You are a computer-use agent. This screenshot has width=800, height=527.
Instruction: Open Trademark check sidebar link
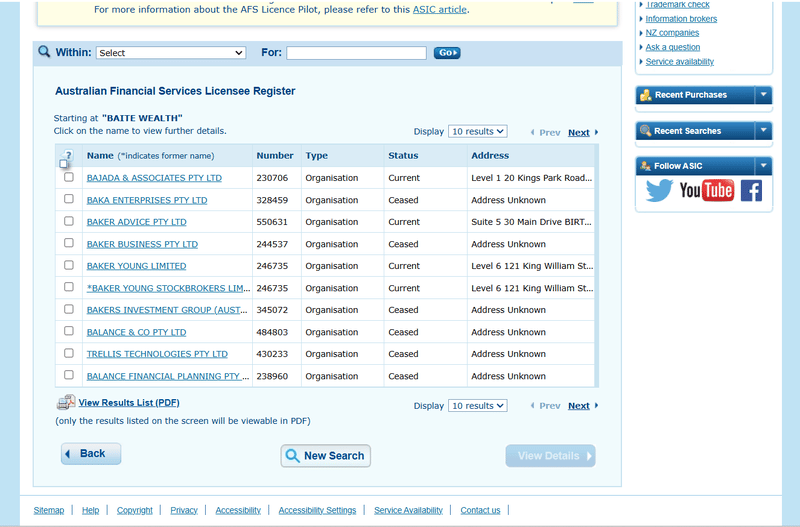[677, 5]
